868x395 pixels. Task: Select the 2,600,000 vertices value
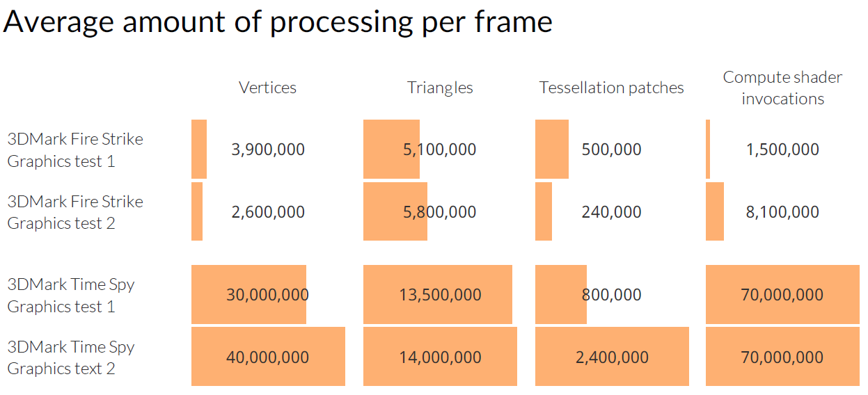[268, 212]
